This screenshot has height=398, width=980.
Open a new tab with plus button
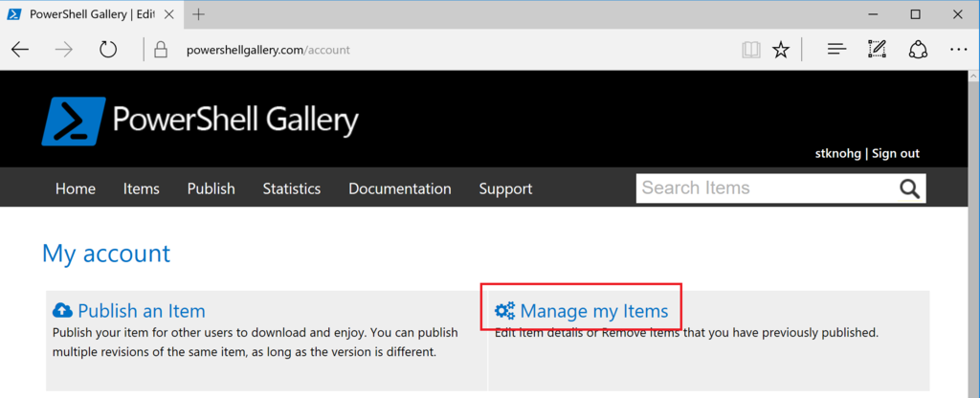point(199,14)
